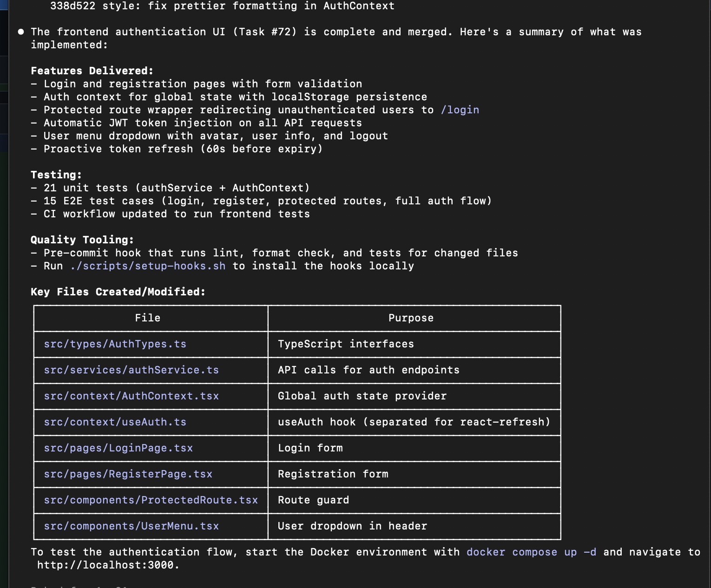
Task: Click the ./scripts/setup-hooks.sh path
Action: click(148, 266)
